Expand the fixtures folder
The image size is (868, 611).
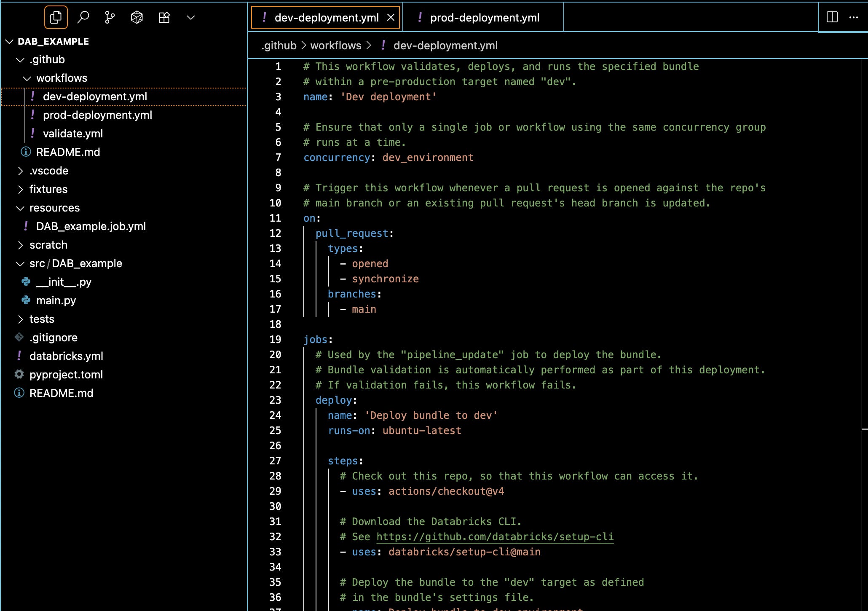point(48,189)
